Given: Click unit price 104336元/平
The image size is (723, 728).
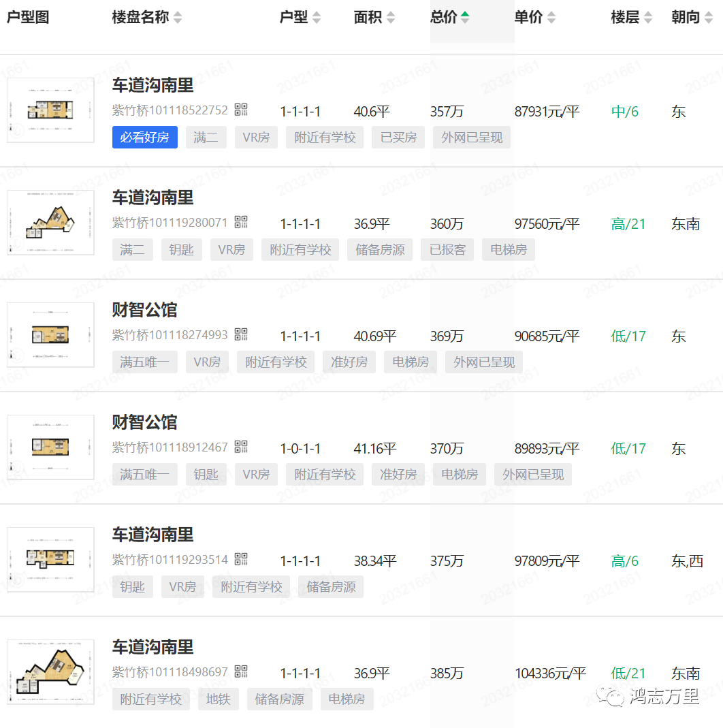Looking at the screenshot, I should pyautogui.click(x=550, y=674).
